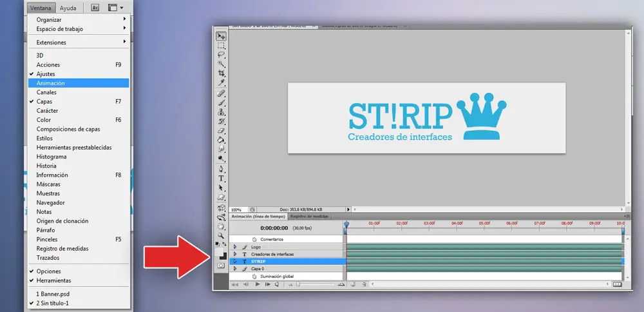
Task: Select the Crop tool
Action: pos(222,73)
